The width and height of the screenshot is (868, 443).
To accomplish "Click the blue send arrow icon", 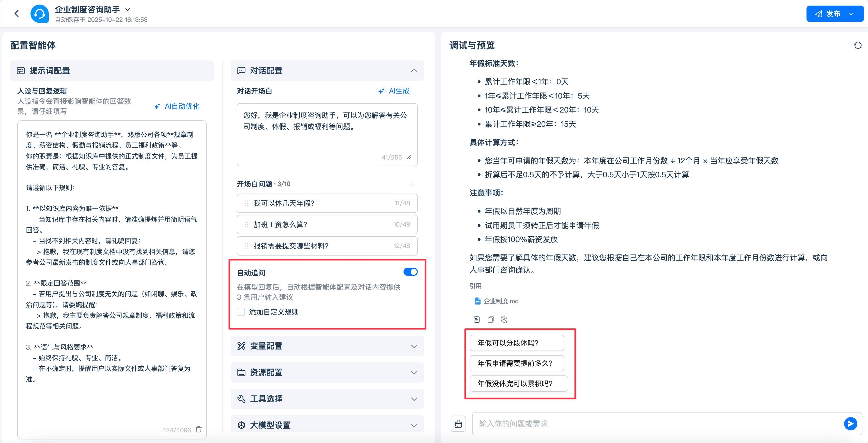I will pyautogui.click(x=850, y=423).
